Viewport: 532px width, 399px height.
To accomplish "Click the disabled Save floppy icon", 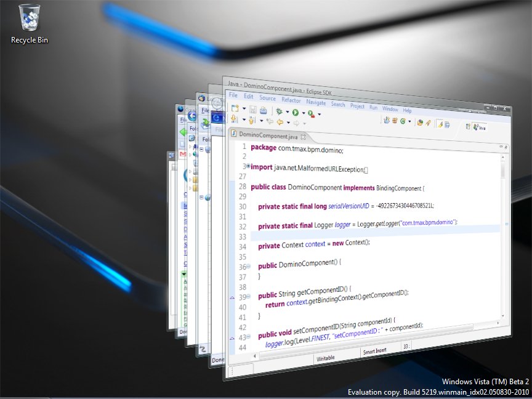I will [x=253, y=109].
